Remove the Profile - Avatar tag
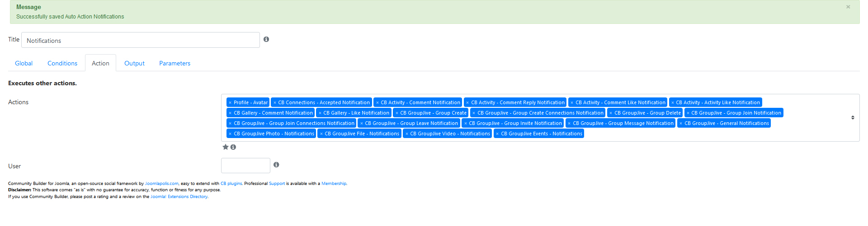 point(230,103)
